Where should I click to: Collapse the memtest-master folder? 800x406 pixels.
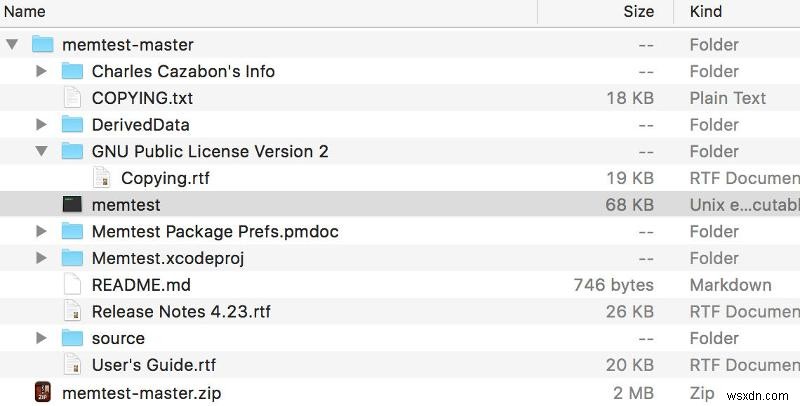(x=12, y=44)
